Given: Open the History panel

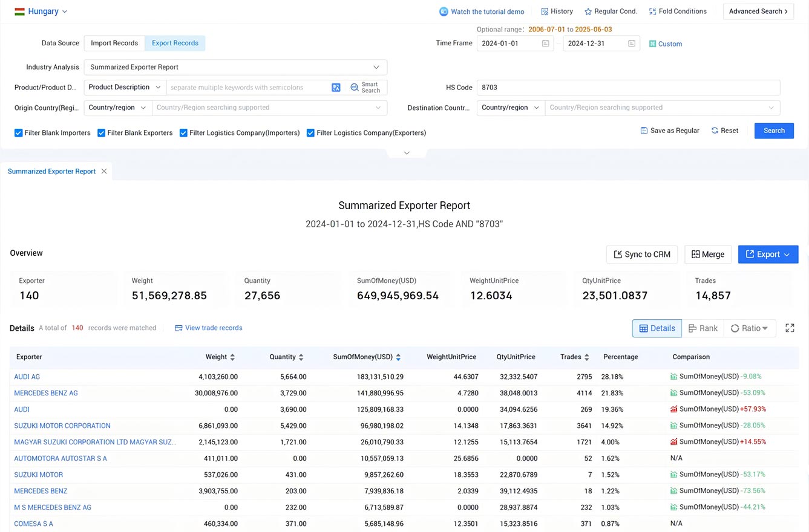Looking at the screenshot, I should (556, 11).
